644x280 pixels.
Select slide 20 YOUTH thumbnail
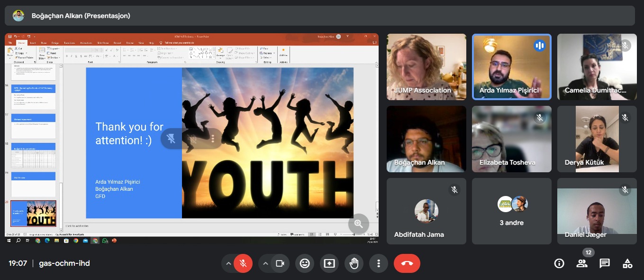click(33, 214)
